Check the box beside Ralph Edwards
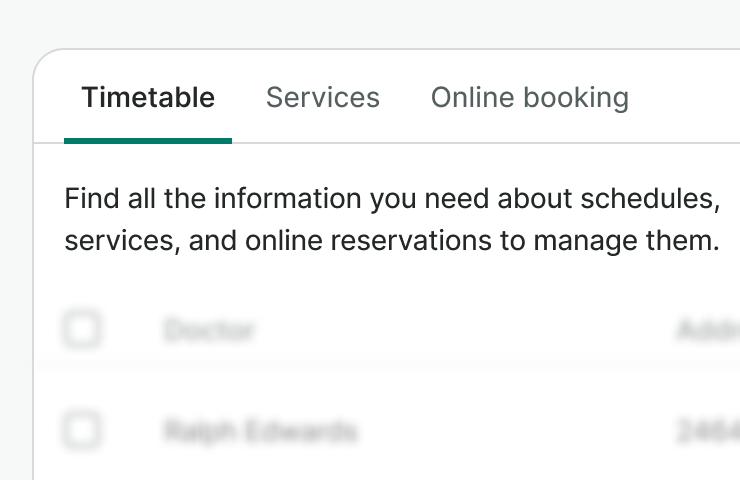This screenshot has width=740, height=480. (x=82, y=431)
